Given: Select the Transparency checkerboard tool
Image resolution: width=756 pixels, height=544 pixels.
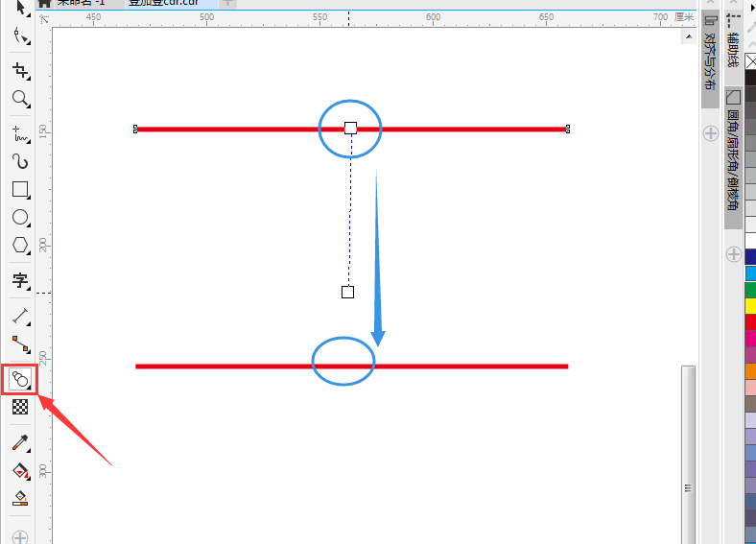Looking at the screenshot, I should tap(20, 407).
